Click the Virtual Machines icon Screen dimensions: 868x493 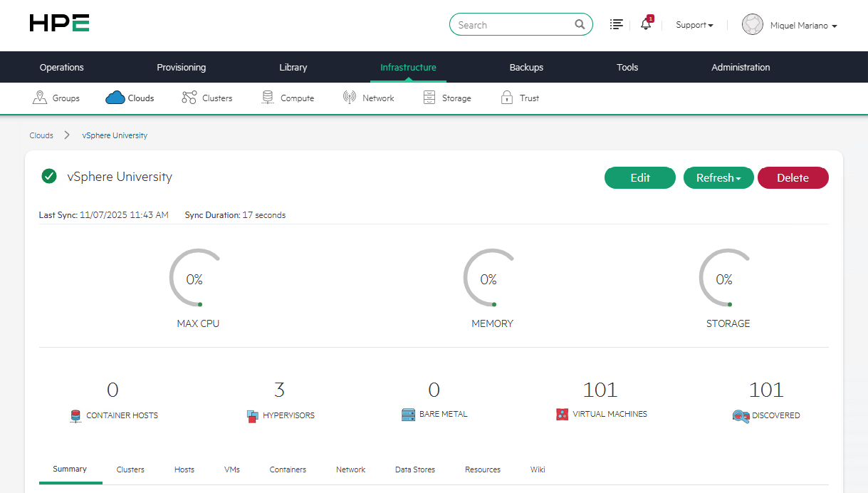point(562,414)
